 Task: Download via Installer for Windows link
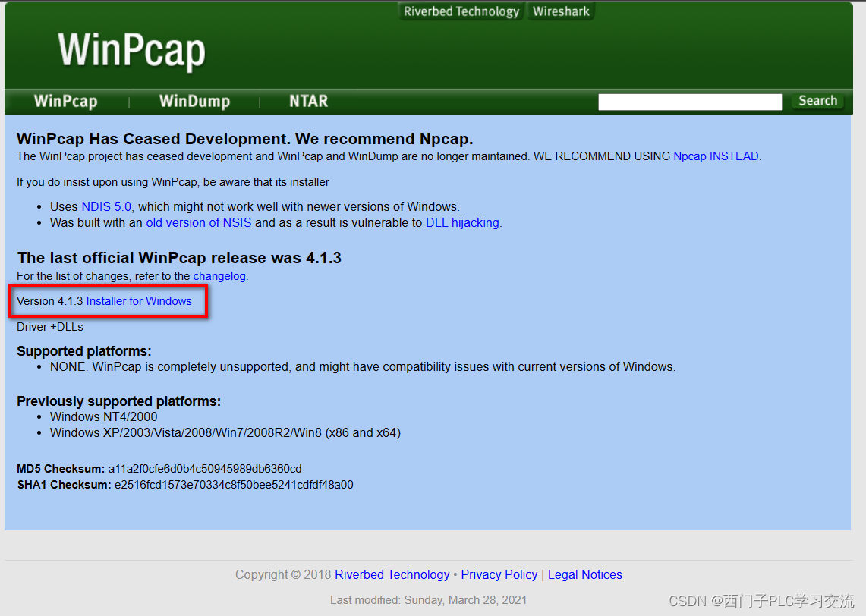[139, 301]
